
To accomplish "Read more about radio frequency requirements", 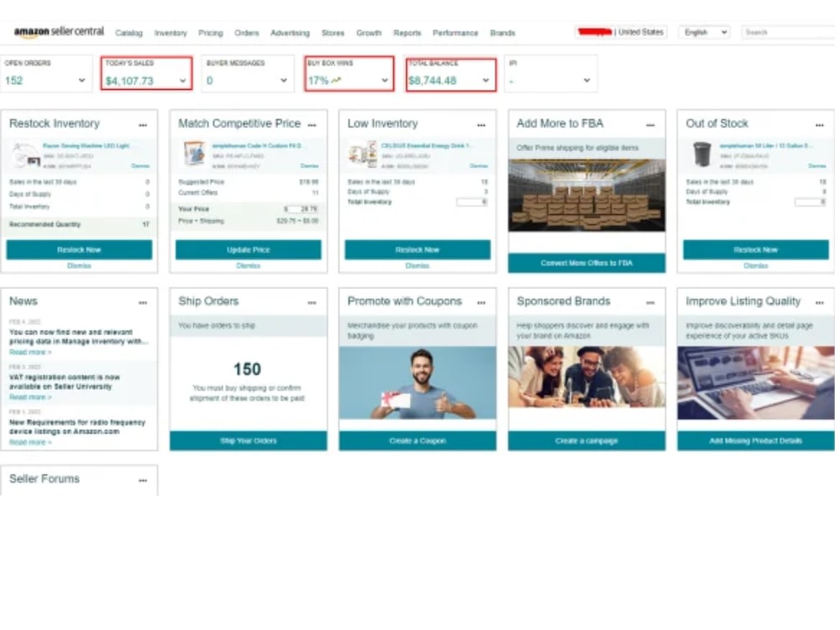I will pos(30,442).
